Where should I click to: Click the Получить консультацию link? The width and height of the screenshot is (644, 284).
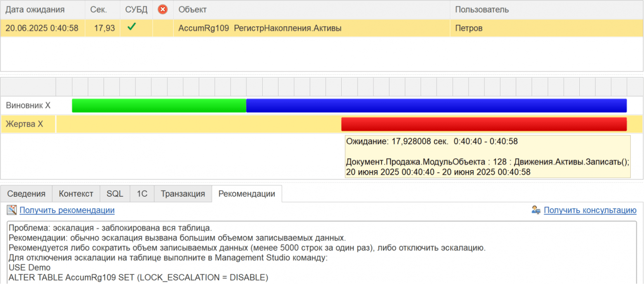pyautogui.click(x=590, y=210)
